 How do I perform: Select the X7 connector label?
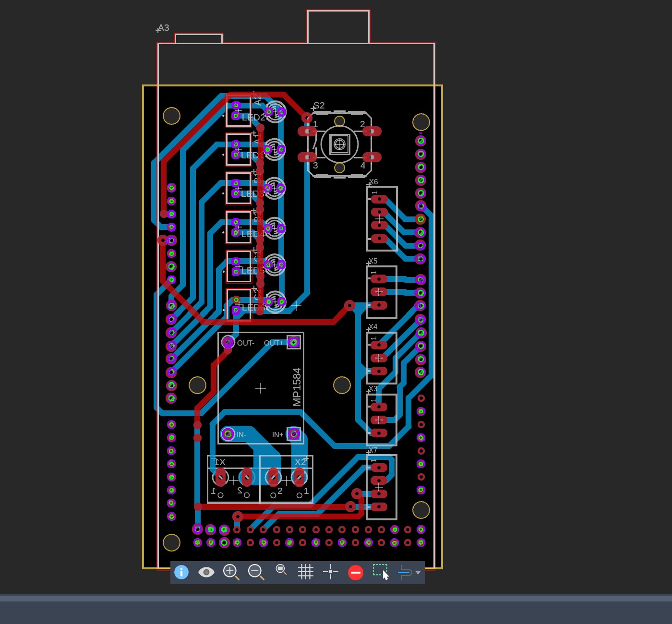click(x=373, y=450)
